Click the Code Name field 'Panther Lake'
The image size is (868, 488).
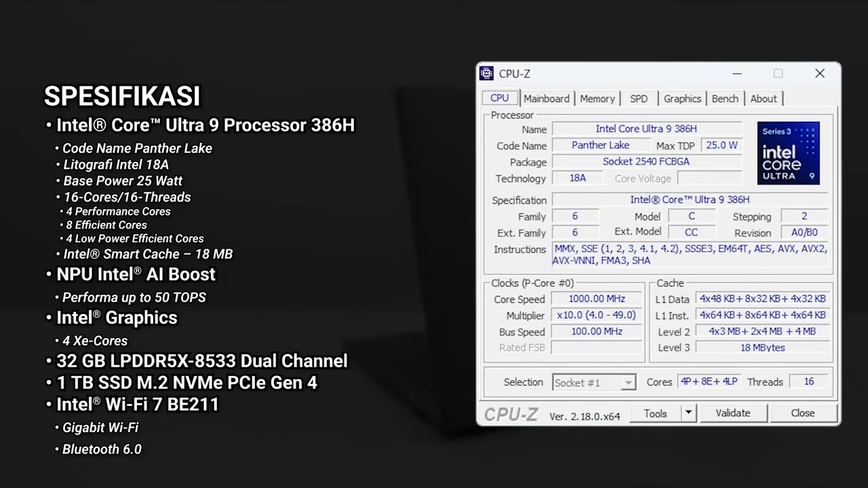[x=600, y=145]
